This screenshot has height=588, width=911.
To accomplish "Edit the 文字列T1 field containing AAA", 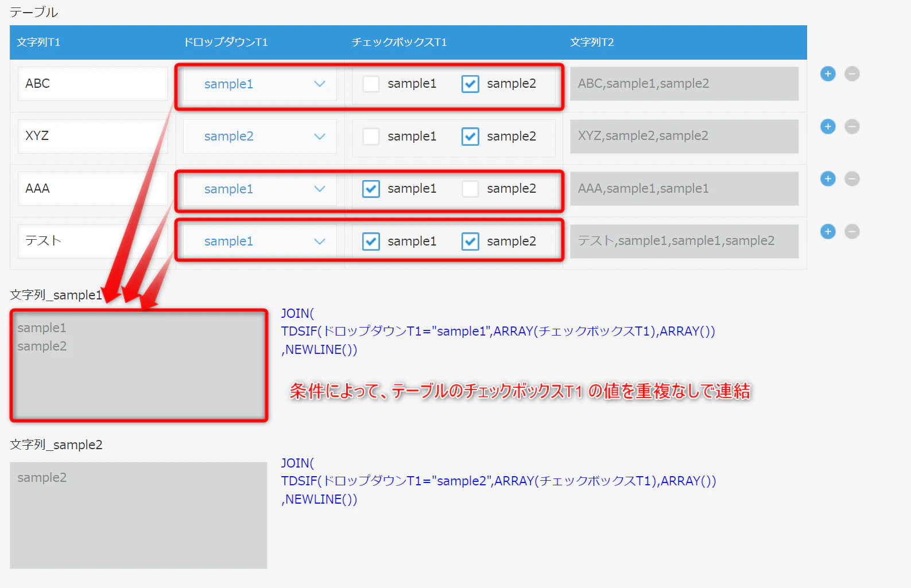I will [93, 189].
